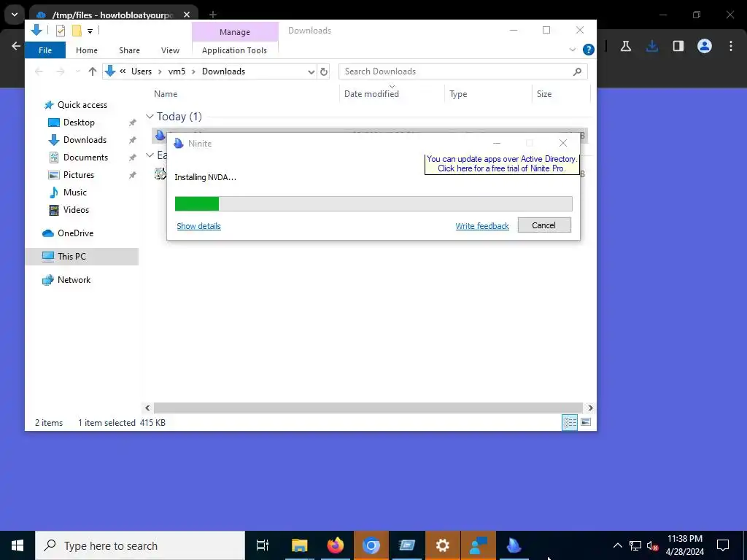Image resolution: width=747 pixels, height=560 pixels.
Task: Select Quick access in navigation pane
Action: [x=82, y=105]
